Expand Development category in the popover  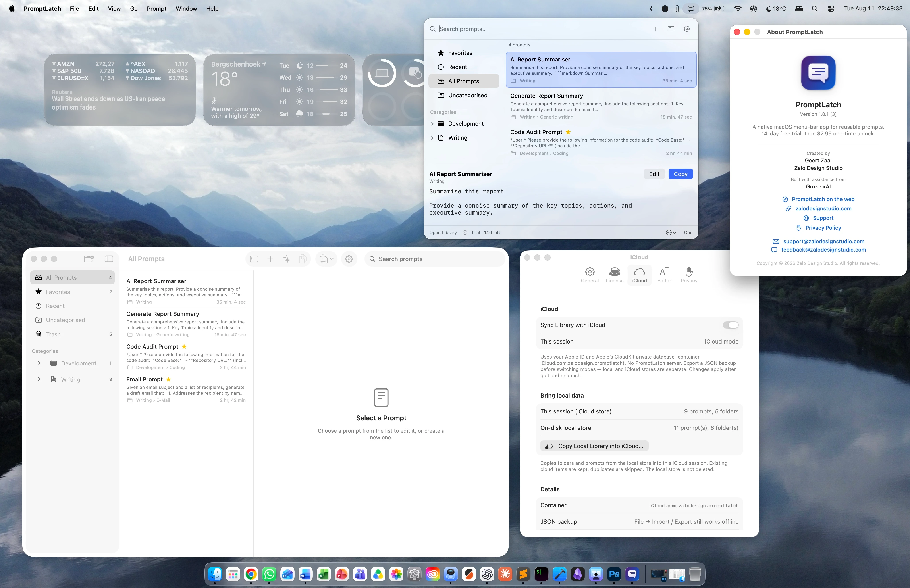(432, 124)
